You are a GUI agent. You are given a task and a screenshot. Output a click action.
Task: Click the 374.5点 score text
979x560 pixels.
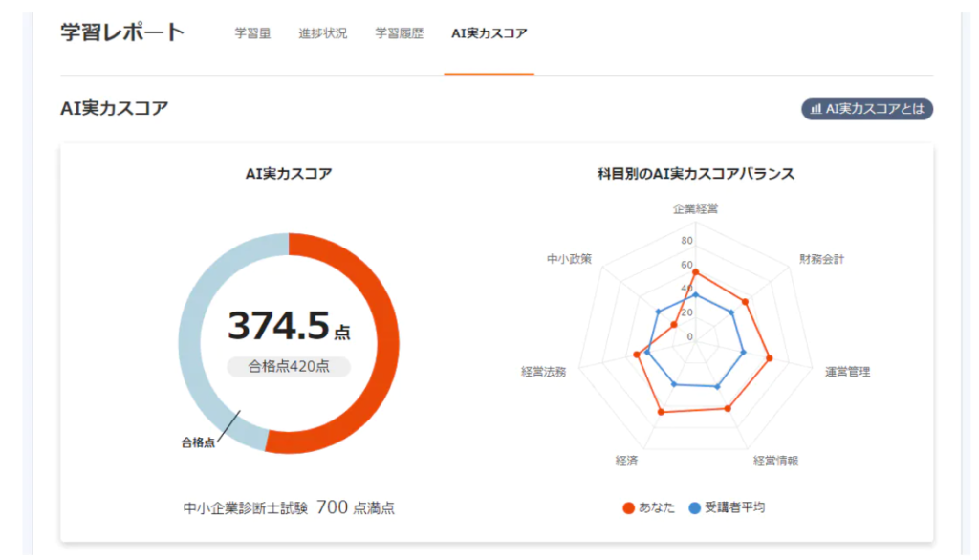tap(289, 327)
